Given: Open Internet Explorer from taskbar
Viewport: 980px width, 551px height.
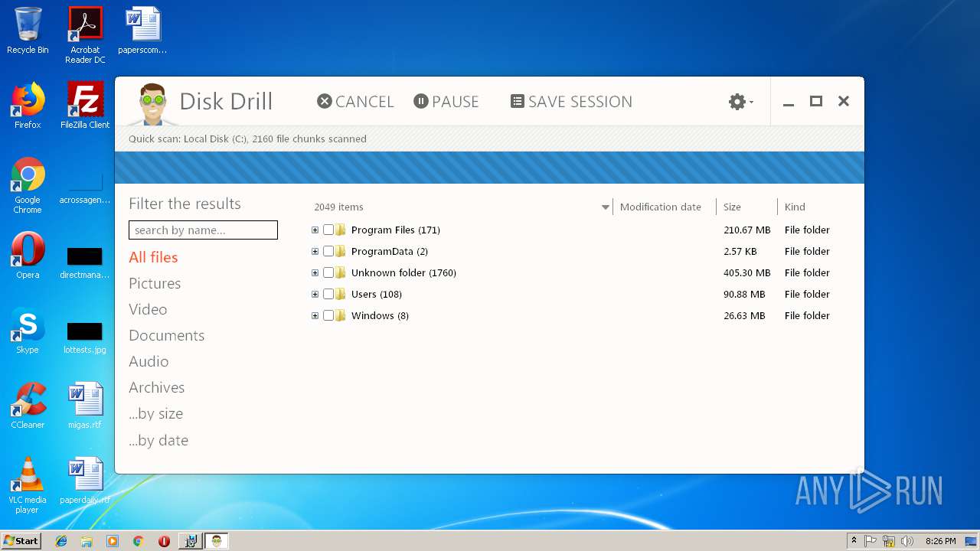Looking at the screenshot, I should pyautogui.click(x=61, y=541).
